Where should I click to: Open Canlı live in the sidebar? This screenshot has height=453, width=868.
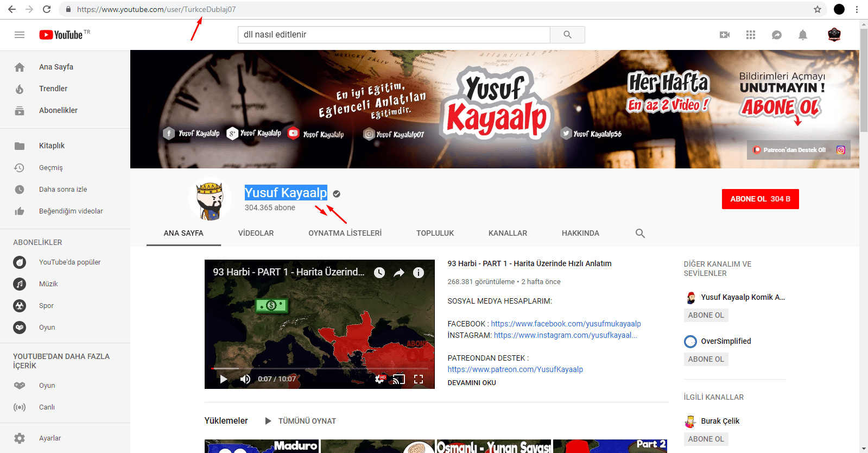tap(65, 407)
